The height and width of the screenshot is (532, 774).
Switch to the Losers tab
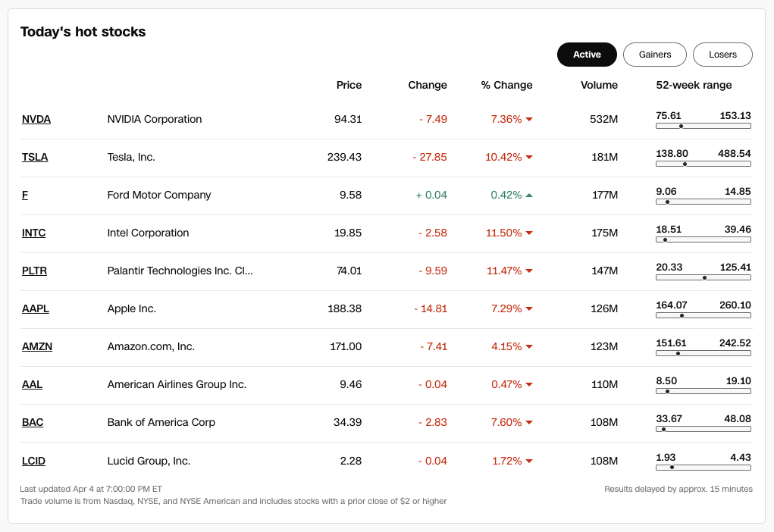tap(722, 55)
